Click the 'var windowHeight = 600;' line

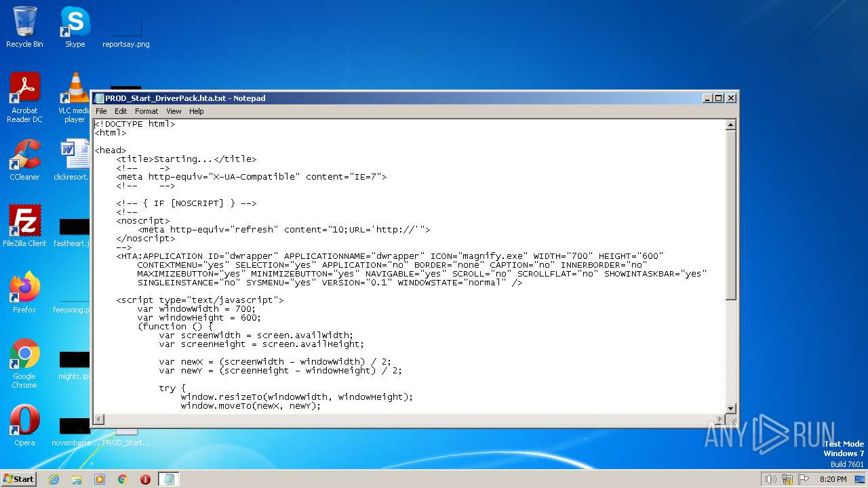[x=199, y=318]
